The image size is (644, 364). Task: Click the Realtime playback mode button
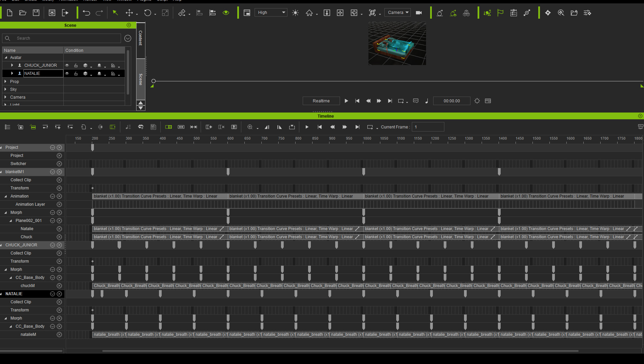tap(321, 101)
